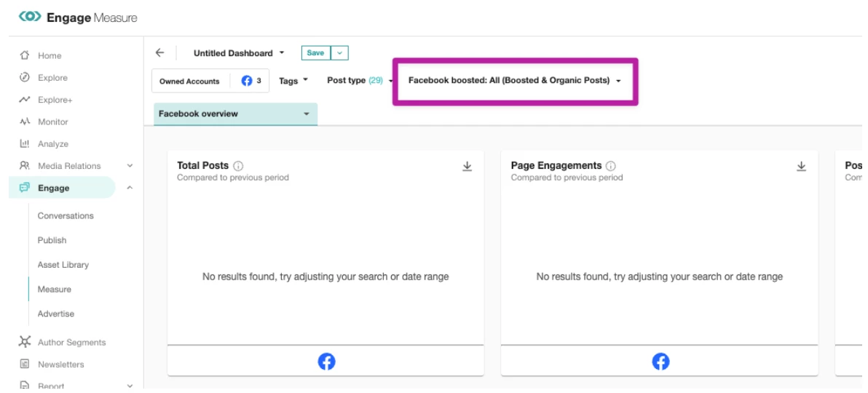868x393 pixels.
Task: Open the Untitled Dashboard name dropdown
Action: (x=239, y=53)
